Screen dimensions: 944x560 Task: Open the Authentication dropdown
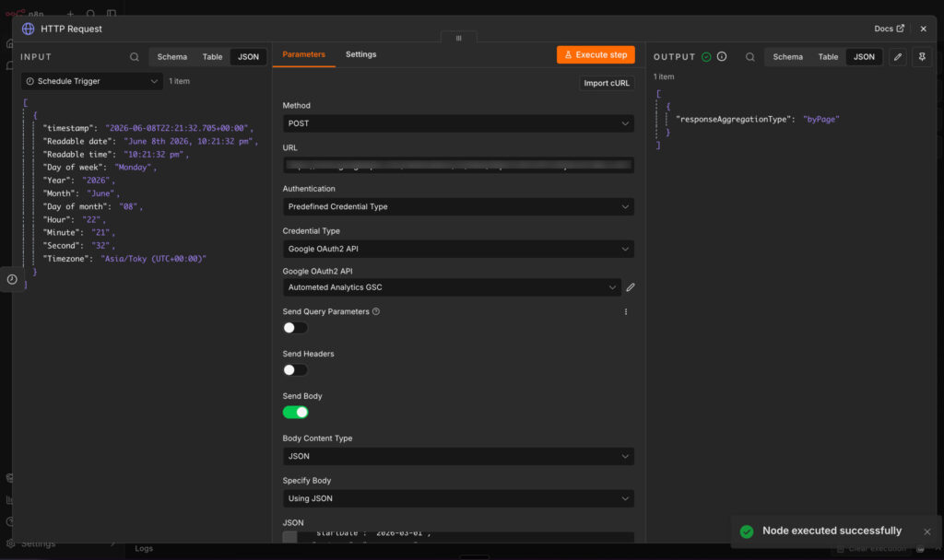[x=458, y=207]
